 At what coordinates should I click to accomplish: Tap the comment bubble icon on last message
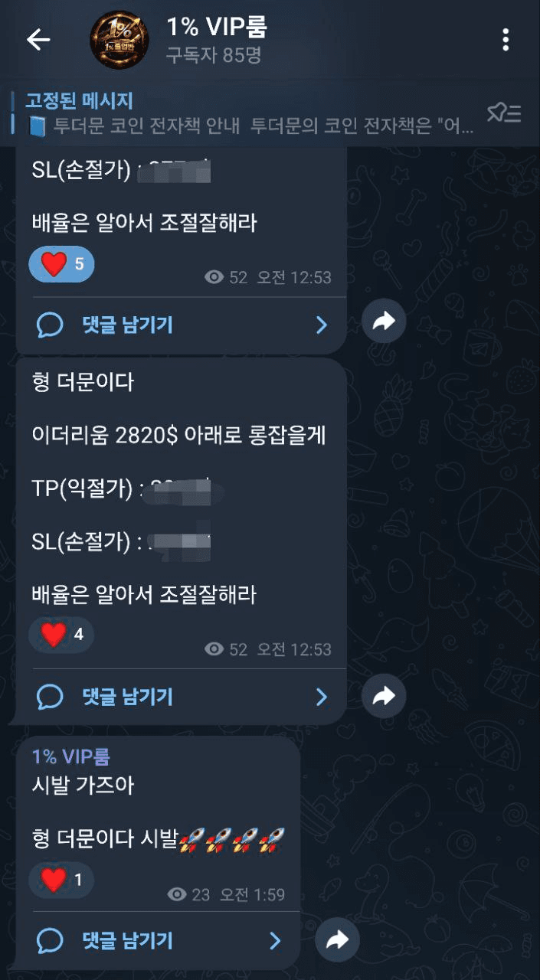click(50, 940)
